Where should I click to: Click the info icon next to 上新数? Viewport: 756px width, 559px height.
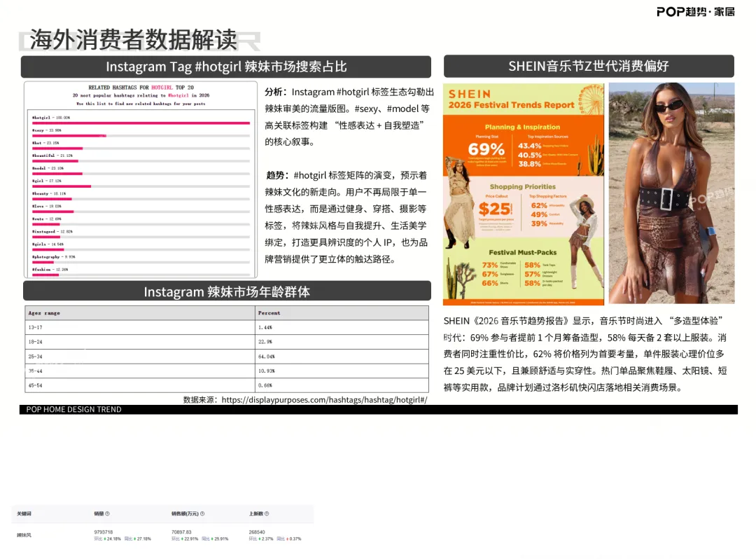pyautogui.click(x=267, y=513)
